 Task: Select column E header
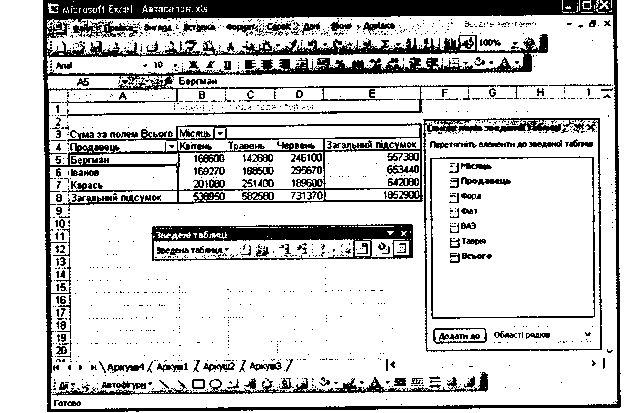click(x=372, y=94)
